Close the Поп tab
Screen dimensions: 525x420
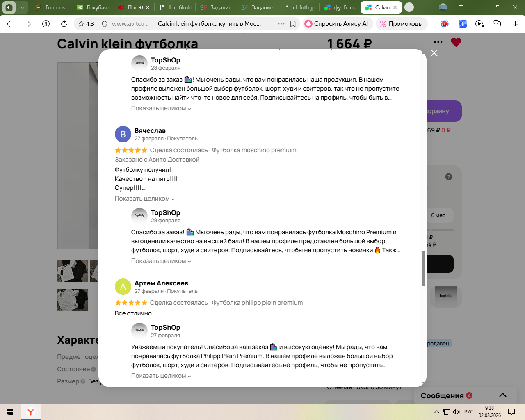click(148, 7)
